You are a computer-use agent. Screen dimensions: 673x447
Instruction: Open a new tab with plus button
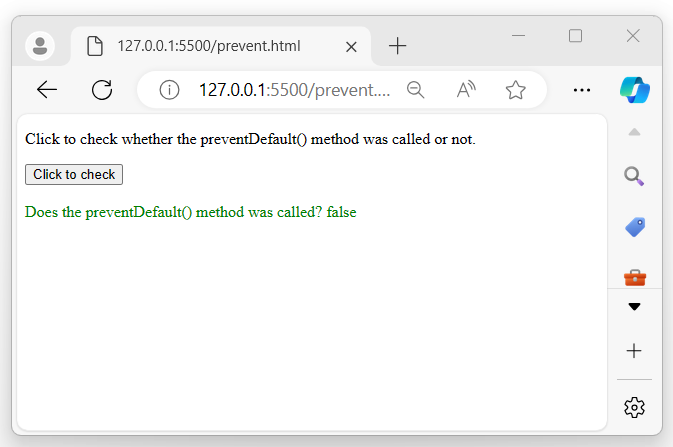tap(398, 46)
